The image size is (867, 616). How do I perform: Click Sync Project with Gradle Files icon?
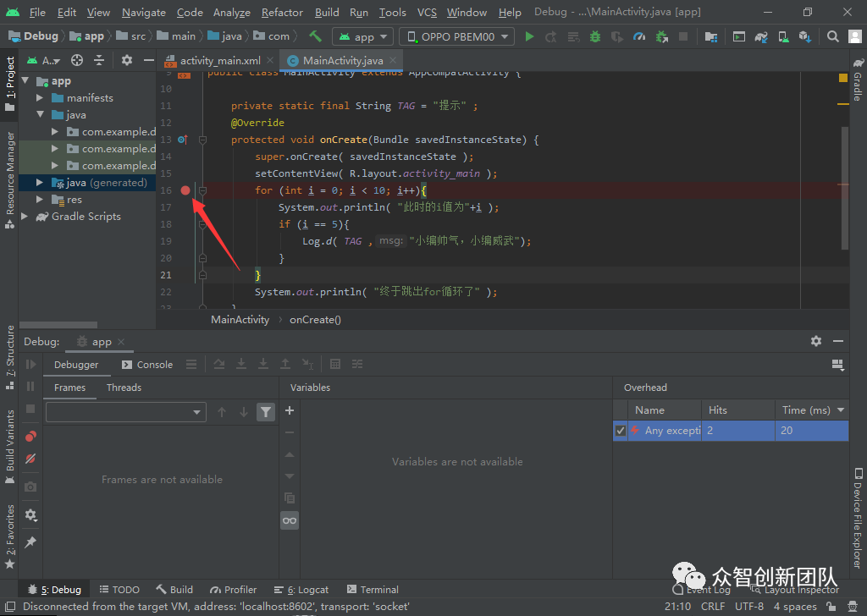coord(761,36)
